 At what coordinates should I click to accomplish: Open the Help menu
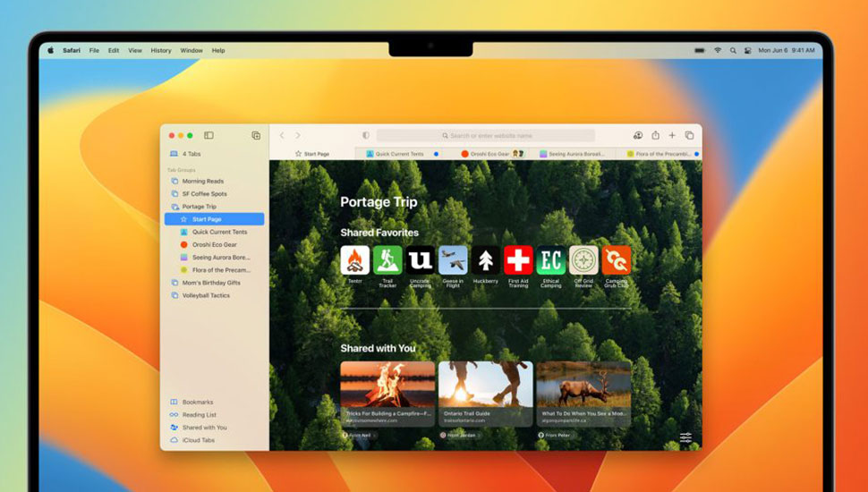(x=218, y=50)
